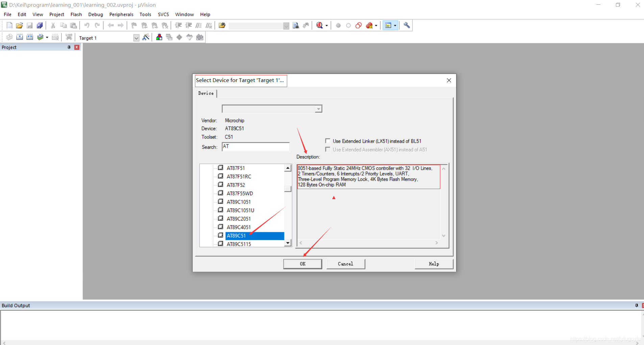Enable Use Extended Linker (LX51) checkbox
Image resolution: width=644 pixels, height=345 pixels.
coord(328,141)
